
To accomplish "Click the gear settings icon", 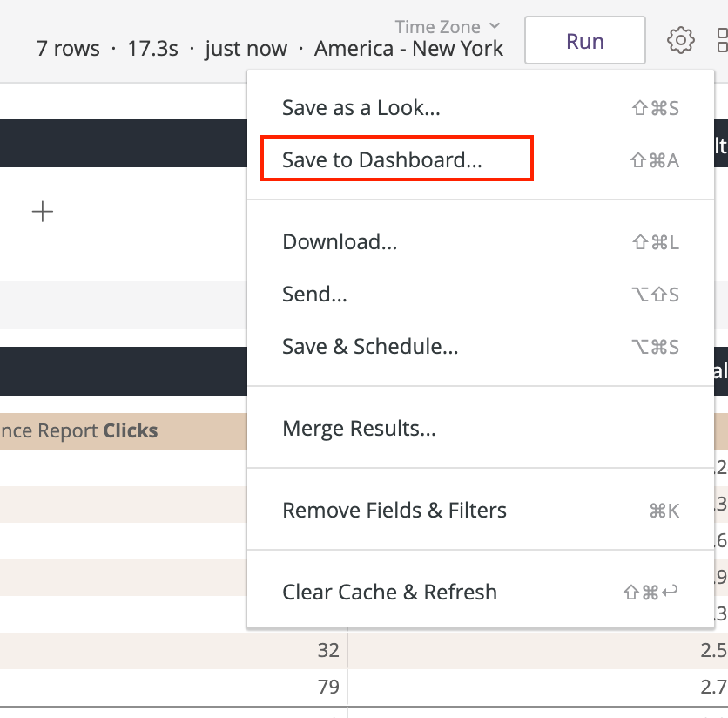I will tap(681, 40).
